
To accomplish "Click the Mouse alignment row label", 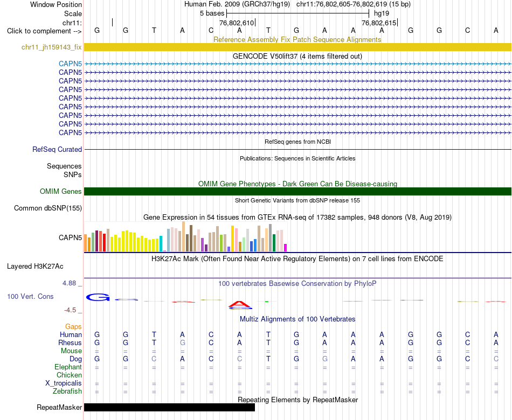I will (71, 351).
